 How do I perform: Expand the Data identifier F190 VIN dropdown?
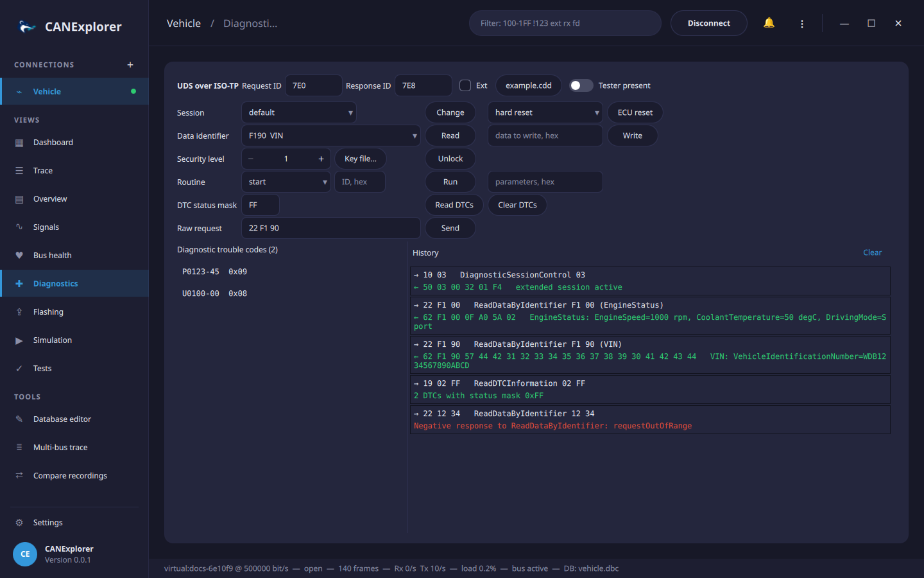(x=331, y=136)
